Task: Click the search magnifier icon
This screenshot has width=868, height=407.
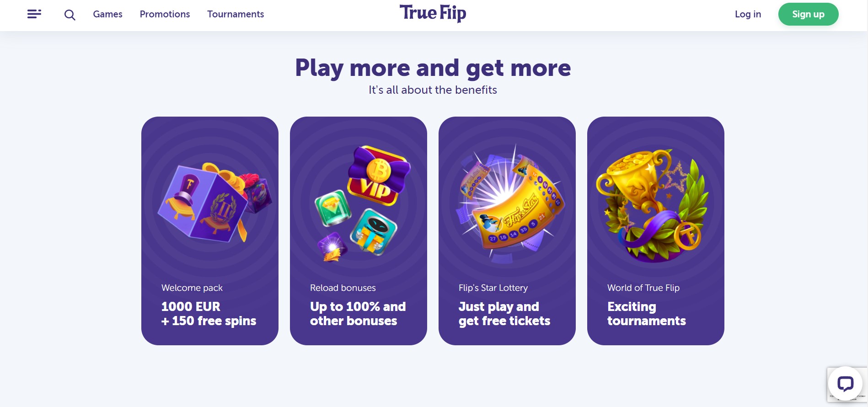Action: tap(70, 15)
